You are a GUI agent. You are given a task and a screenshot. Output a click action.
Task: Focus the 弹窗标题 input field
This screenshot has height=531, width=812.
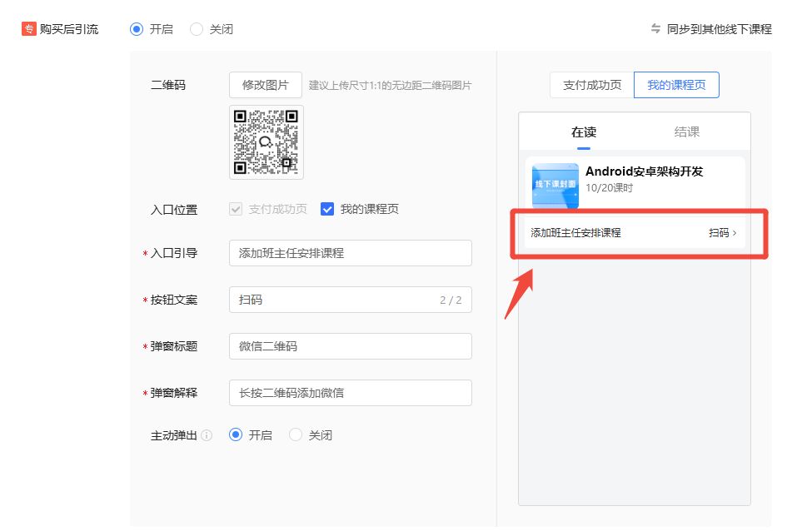point(350,346)
